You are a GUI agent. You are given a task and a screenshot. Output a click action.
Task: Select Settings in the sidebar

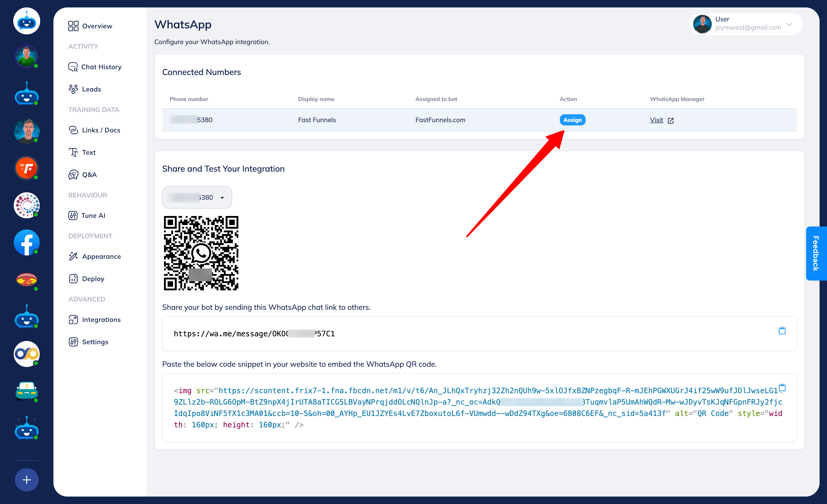[x=73, y=342]
